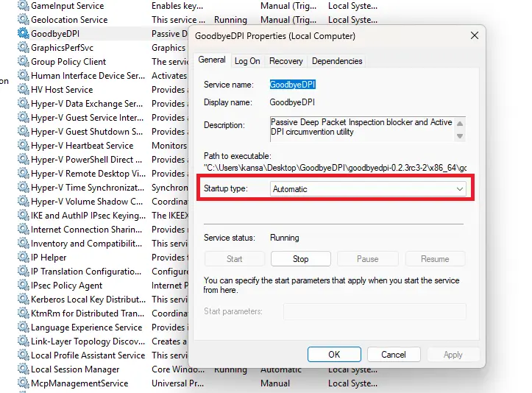The image size is (532, 393).
Task: Click the gear icon beside Hyper-V Remote Desktop Virtualization
Action: coord(23,174)
